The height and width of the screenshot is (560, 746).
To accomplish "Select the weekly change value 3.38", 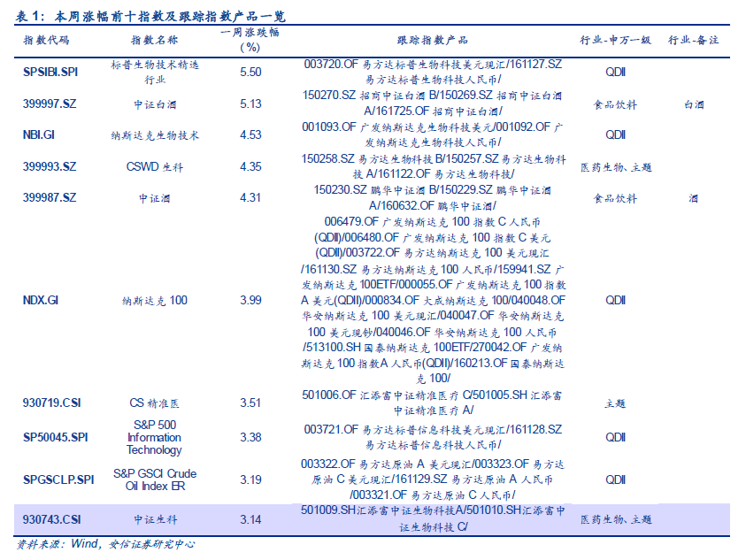I will 250,437.
